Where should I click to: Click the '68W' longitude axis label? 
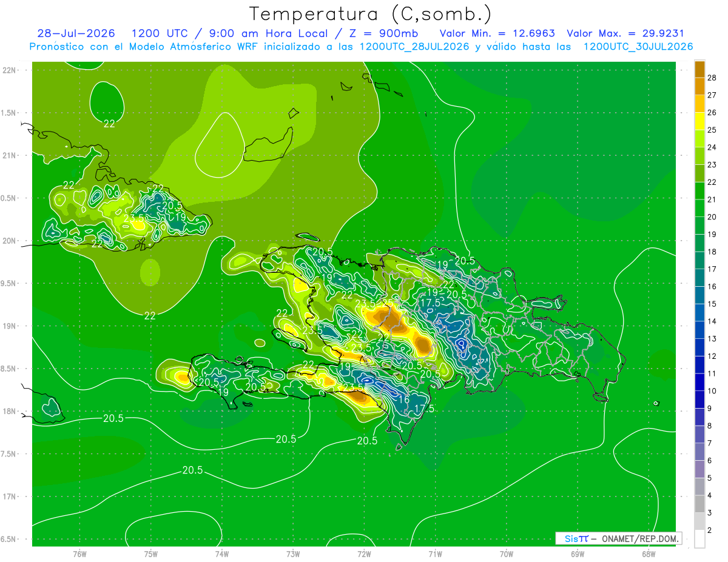pos(649,554)
